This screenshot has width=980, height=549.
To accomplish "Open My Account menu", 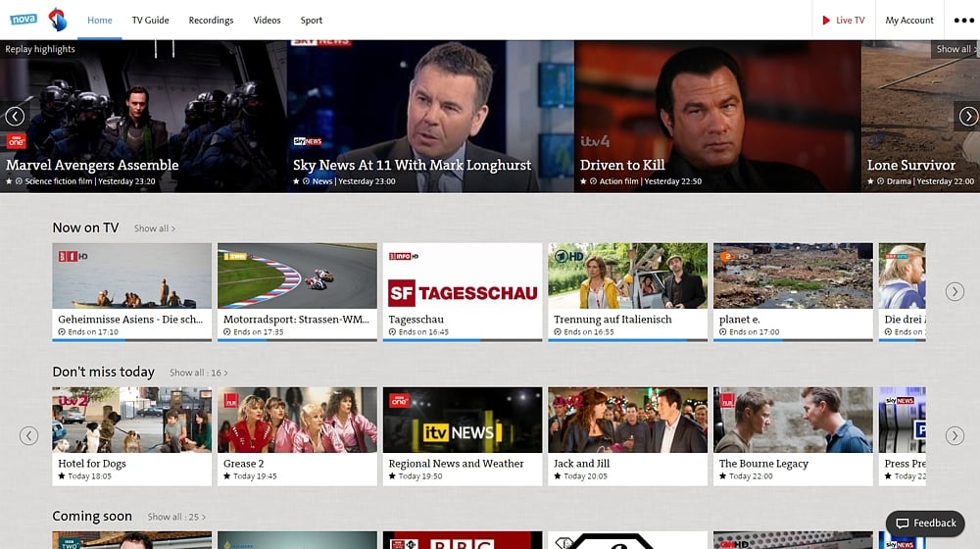I will coord(909,20).
